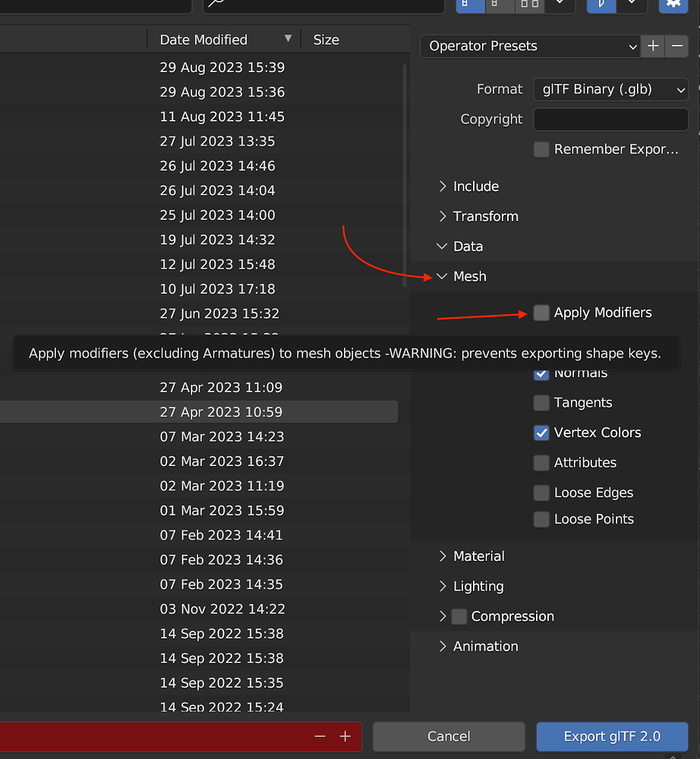700x759 pixels.
Task: Select file dated 03 Nov 2022 14:22
Action: (x=199, y=609)
